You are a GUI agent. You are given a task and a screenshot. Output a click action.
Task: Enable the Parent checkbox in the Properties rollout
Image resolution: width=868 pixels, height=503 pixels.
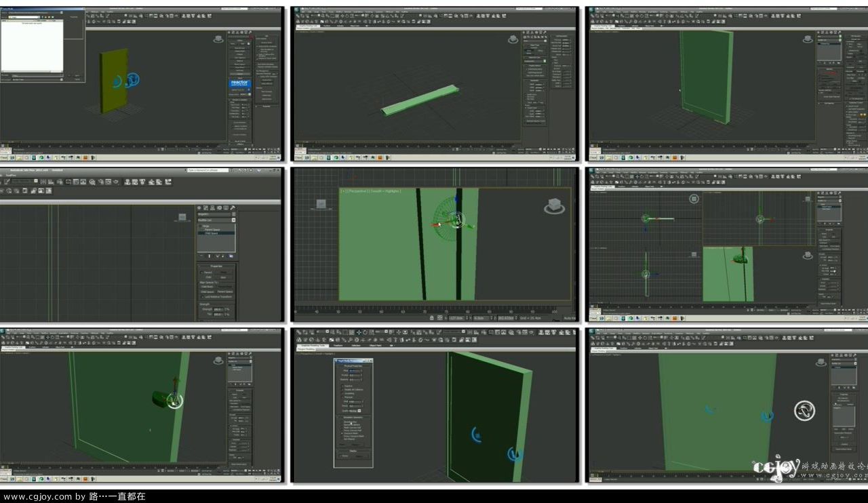pos(201,273)
